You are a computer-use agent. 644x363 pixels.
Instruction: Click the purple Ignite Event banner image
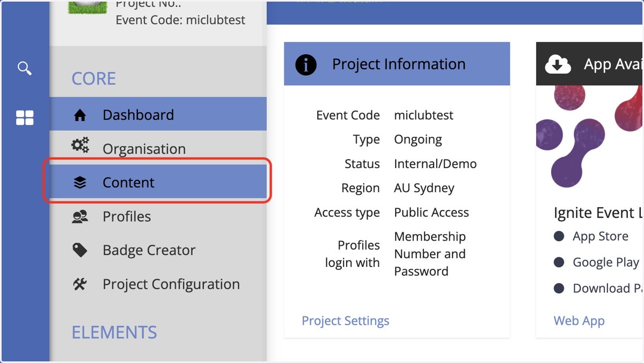pos(590,137)
